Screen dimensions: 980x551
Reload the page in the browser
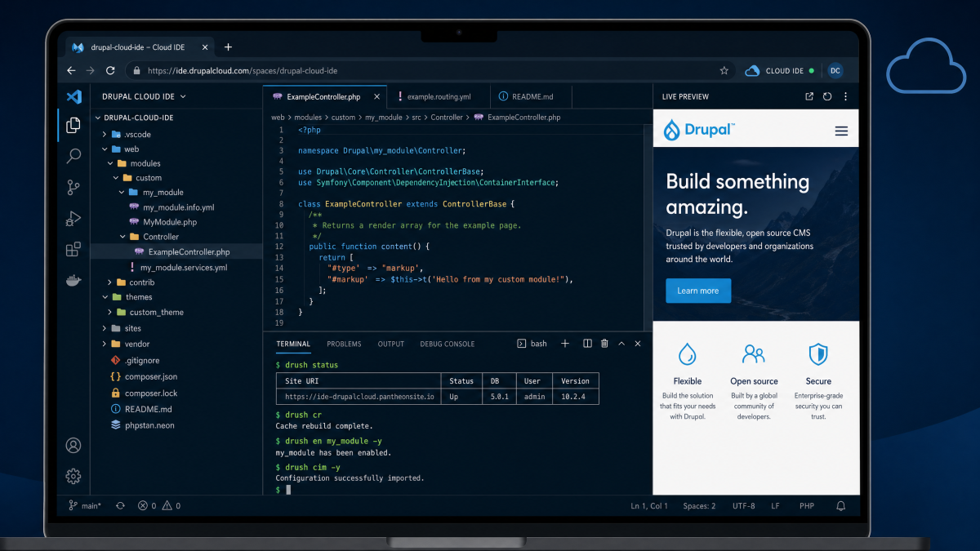(111, 71)
